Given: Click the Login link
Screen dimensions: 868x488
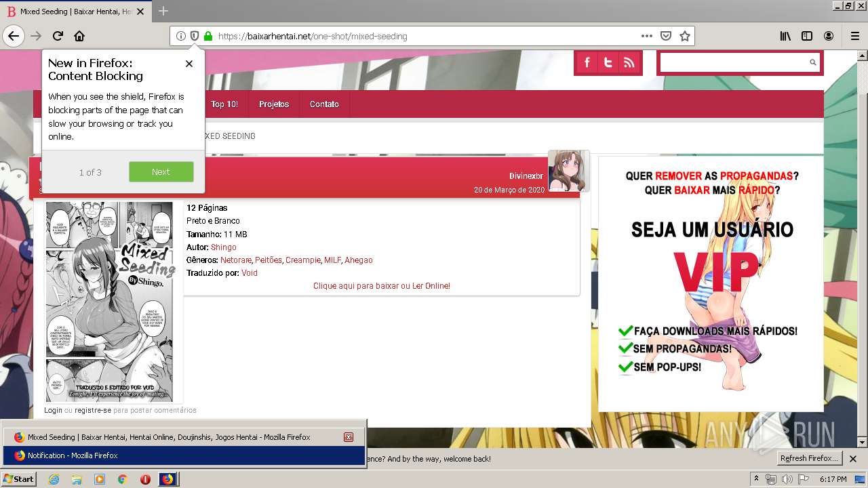Looking at the screenshot, I should click(x=53, y=410).
